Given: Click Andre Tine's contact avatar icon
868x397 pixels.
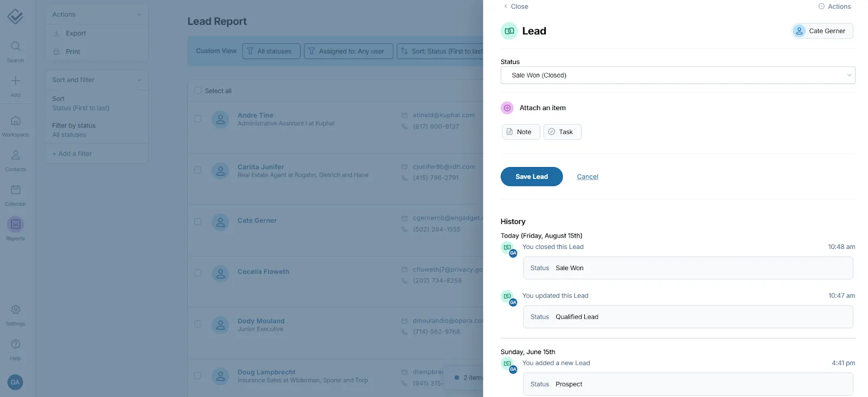Looking at the screenshot, I should point(220,119).
